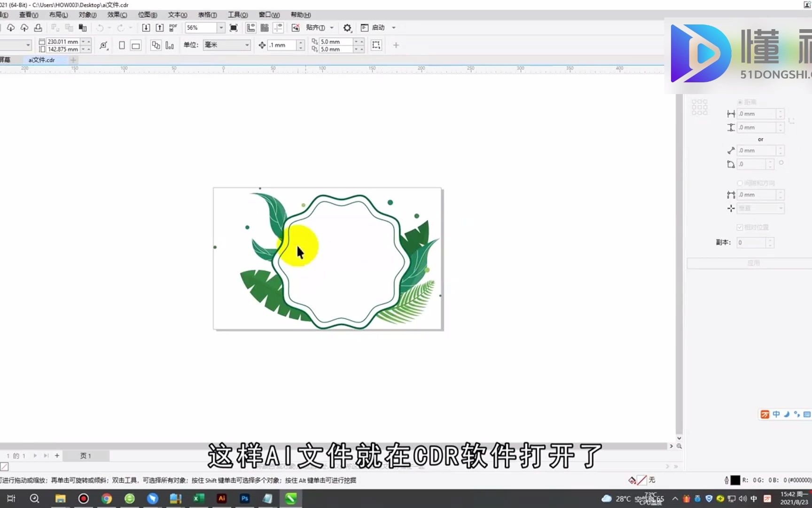The image size is (812, 508).
Task: Click the Publish to PDF icon
Action: coord(173,28)
